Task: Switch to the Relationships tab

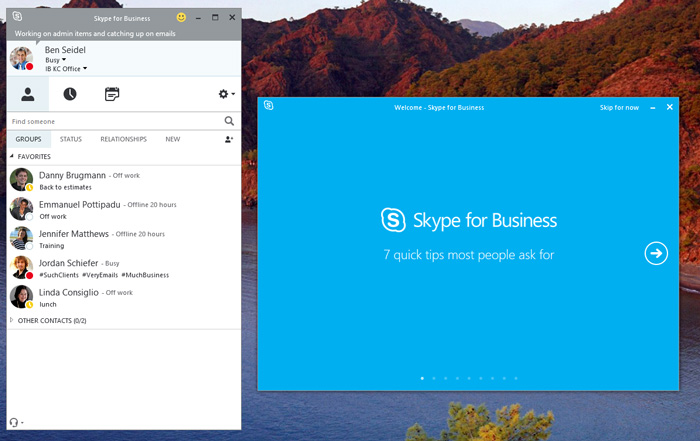Action: [x=123, y=139]
